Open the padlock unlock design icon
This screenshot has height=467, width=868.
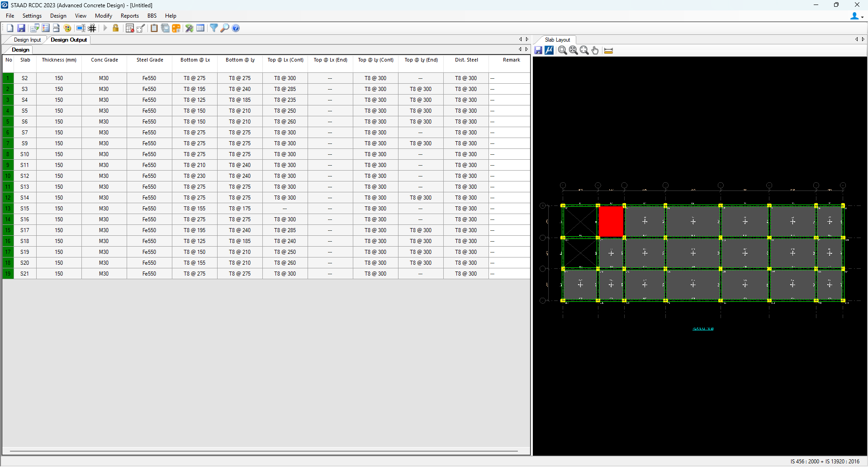click(x=116, y=28)
